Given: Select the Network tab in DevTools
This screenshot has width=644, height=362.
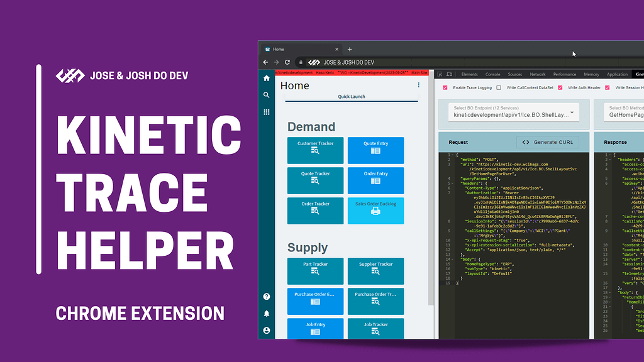Looking at the screenshot, I should click(538, 74).
